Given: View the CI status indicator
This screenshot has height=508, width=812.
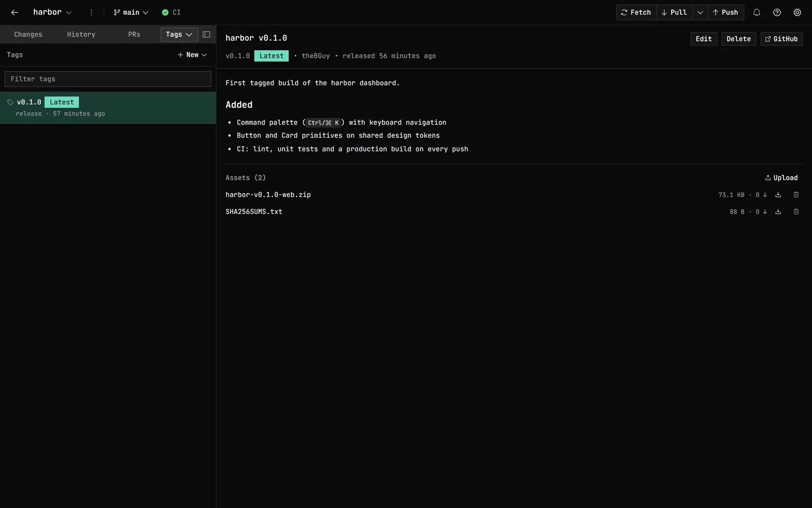Looking at the screenshot, I should tap(171, 12).
